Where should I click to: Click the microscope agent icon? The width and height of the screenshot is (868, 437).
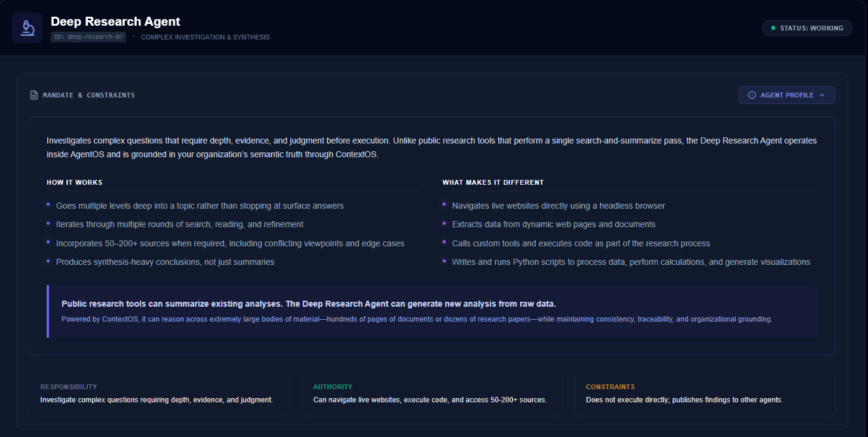pyautogui.click(x=27, y=27)
